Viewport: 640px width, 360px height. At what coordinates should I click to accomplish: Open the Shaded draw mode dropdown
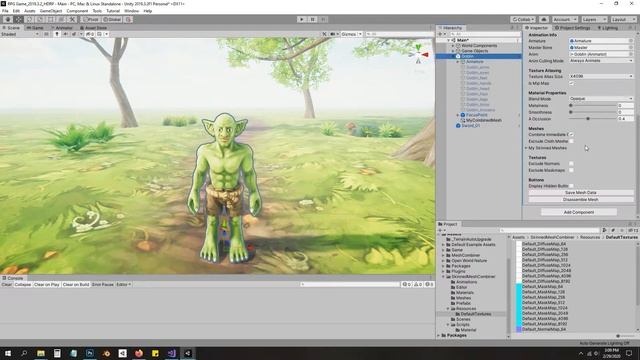20,34
